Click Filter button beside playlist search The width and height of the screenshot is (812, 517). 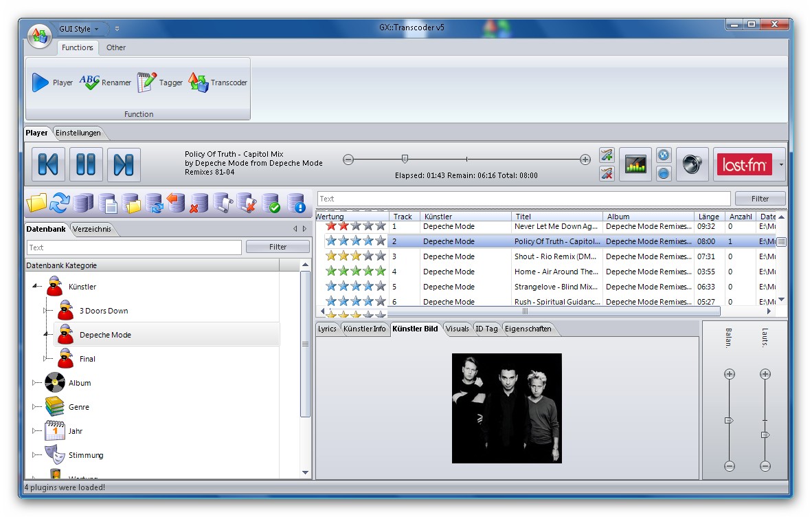[760, 199]
